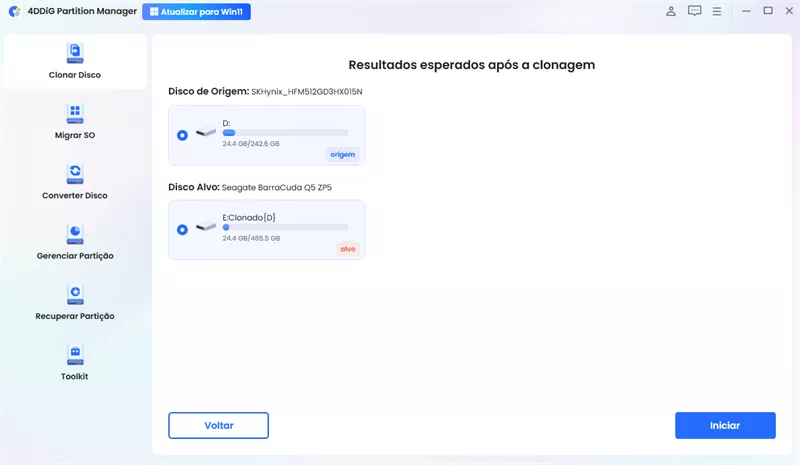Select the Converter Disco icon
The image size is (800, 465).
75,174
